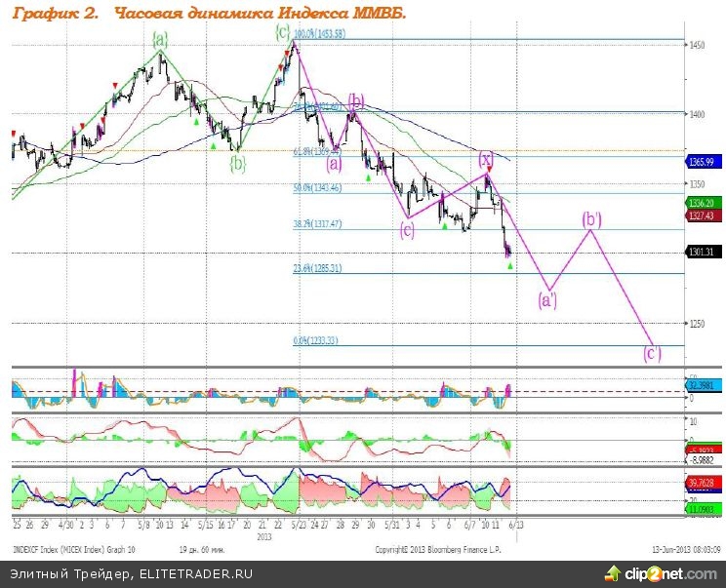Click the clip2net logo icon
Screen dimensions: 726x588
click(613, 573)
